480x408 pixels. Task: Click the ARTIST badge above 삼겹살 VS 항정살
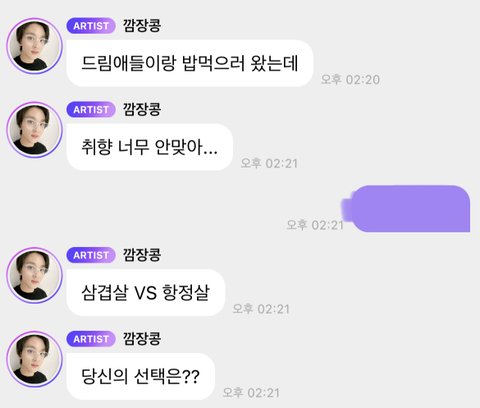(x=91, y=255)
